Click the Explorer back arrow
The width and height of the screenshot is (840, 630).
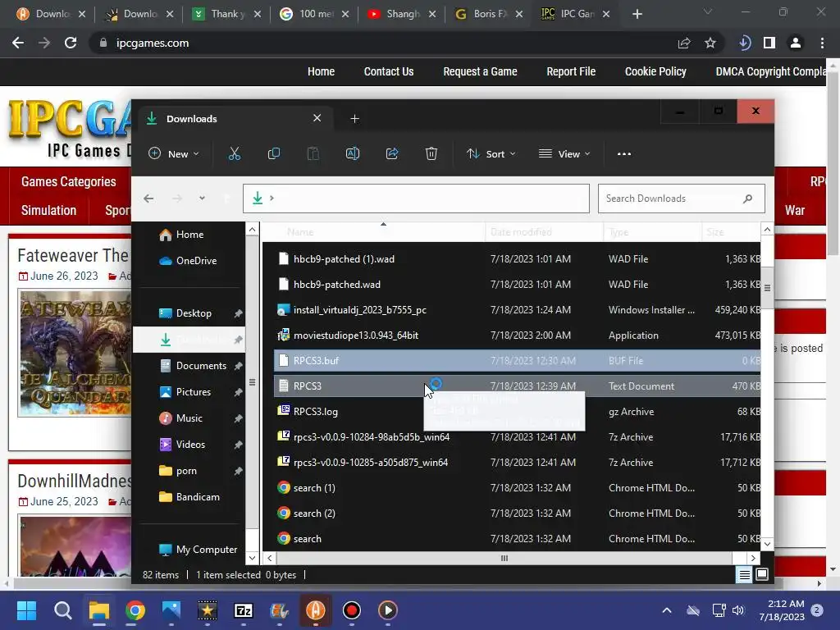[x=148, y=199]
